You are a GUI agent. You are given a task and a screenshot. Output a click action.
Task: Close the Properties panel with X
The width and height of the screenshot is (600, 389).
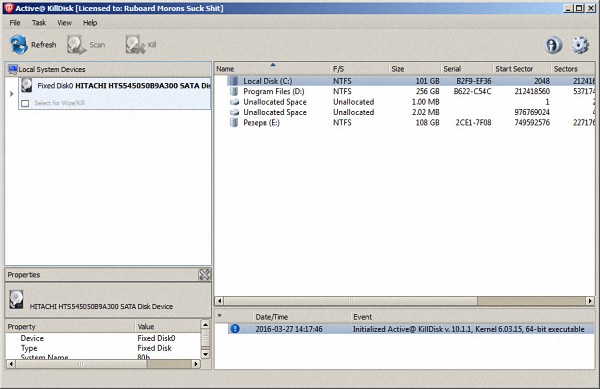pos(204,274)
